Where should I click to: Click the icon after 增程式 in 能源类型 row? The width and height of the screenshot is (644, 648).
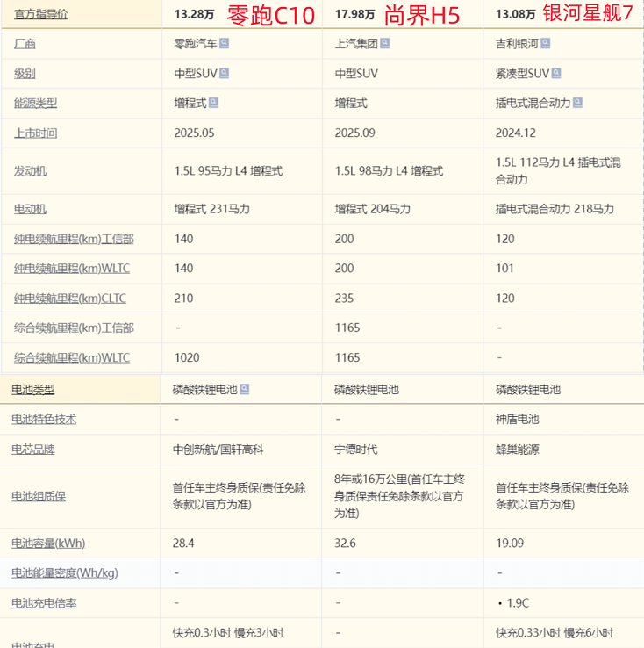pos(214,103)
